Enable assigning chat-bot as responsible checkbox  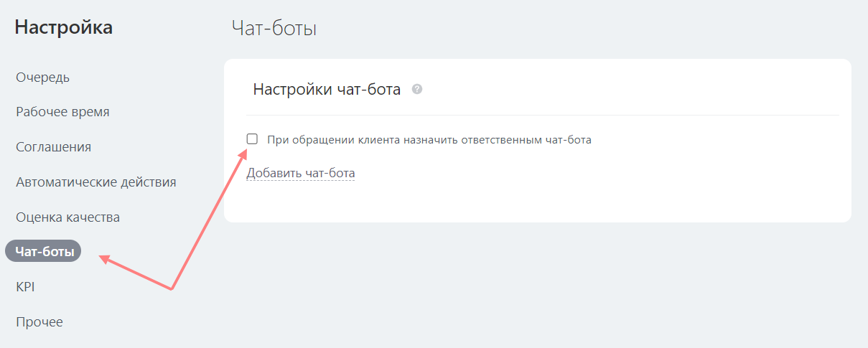click(x=252, y=139)
